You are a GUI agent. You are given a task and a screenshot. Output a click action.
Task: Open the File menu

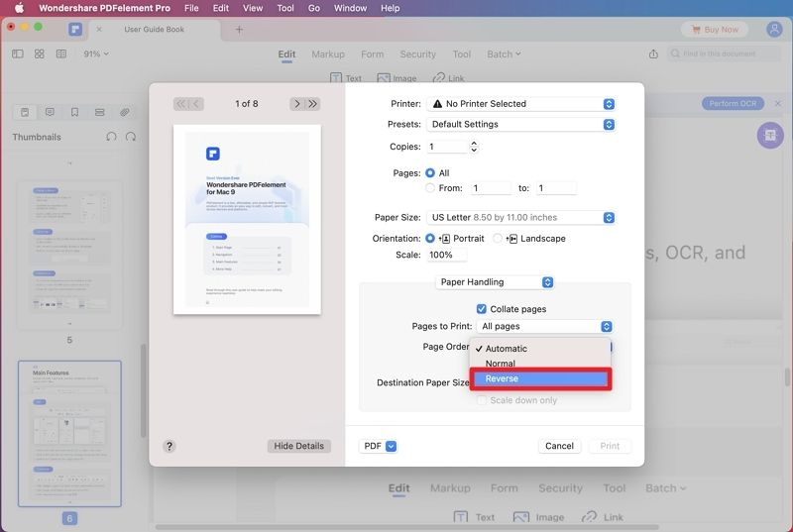(191, 8)
